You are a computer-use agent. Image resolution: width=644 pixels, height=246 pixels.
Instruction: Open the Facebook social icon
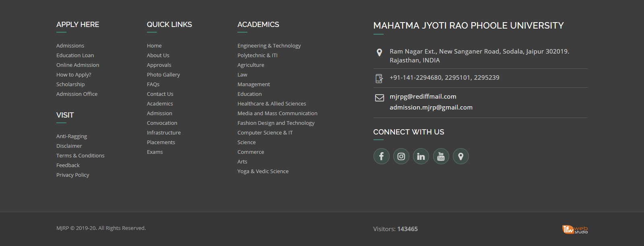(x=381, y=156)
